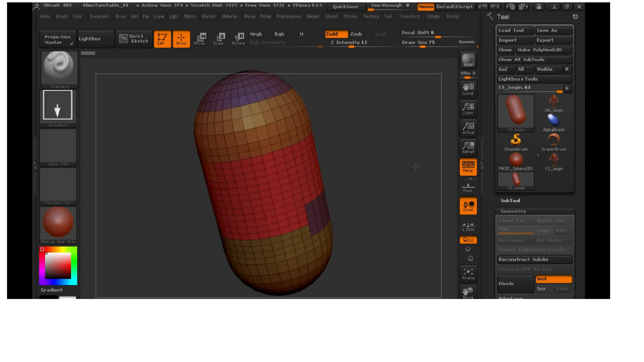Open the Quick Sketch mode
This screenshot has height=362, width=644.
[x=134, y=39]
